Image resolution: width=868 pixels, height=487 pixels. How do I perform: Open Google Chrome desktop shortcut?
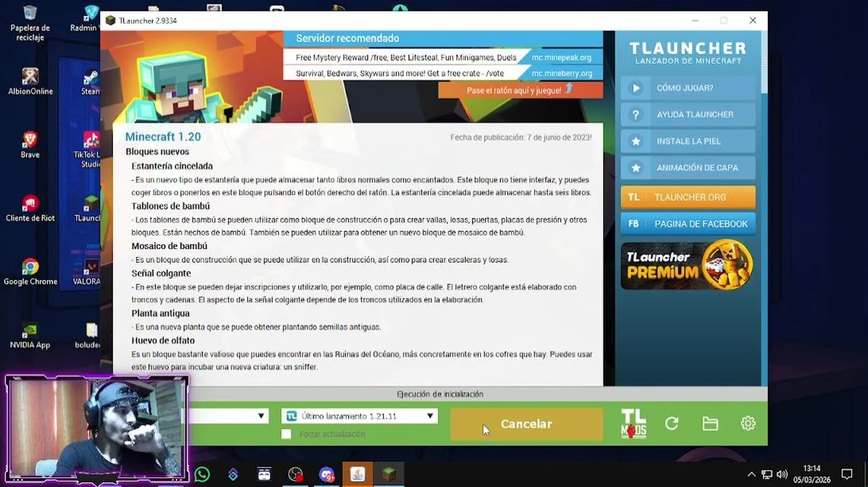point(30,272)
